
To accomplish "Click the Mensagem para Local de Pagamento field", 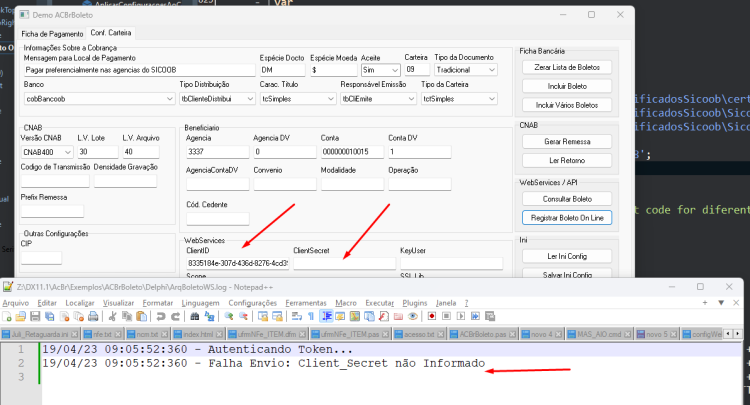I will [x=139, y=70].
